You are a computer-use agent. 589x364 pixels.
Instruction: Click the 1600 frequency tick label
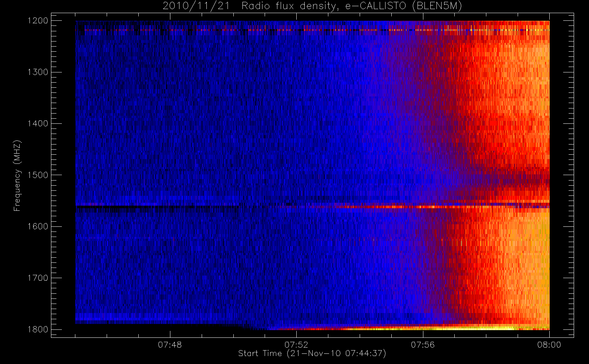(38, 226)
